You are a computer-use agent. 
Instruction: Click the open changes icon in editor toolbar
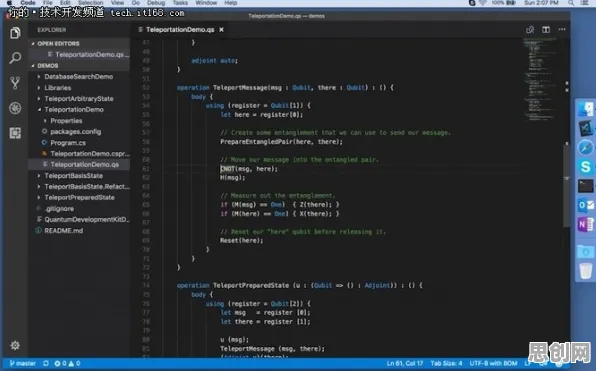pyautogui.click(x=530, y=30)
